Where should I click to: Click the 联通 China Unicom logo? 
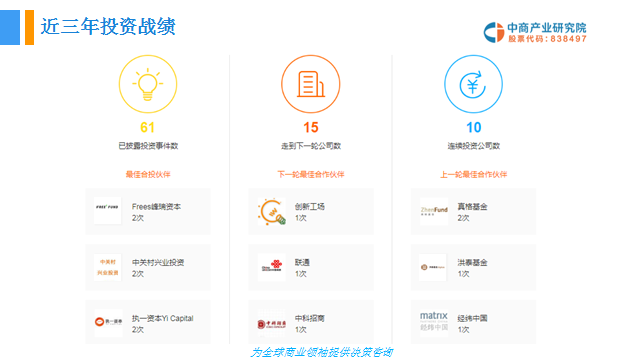click(272, 267)
